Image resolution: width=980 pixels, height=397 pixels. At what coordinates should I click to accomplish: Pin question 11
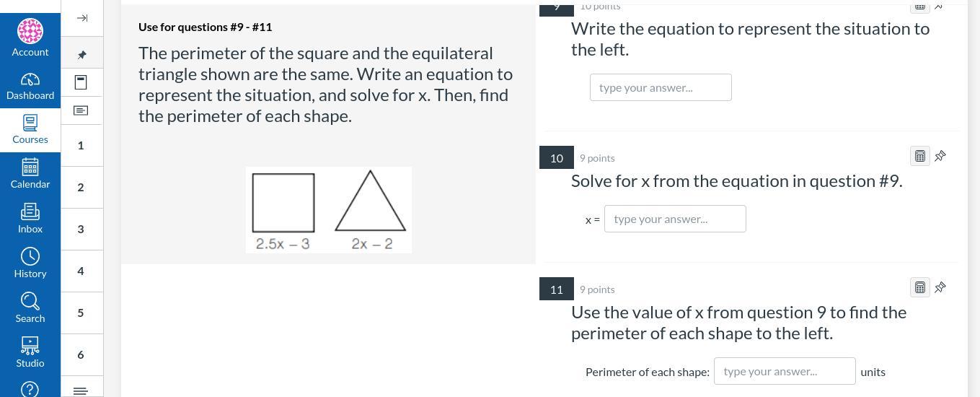coord(940,287)
